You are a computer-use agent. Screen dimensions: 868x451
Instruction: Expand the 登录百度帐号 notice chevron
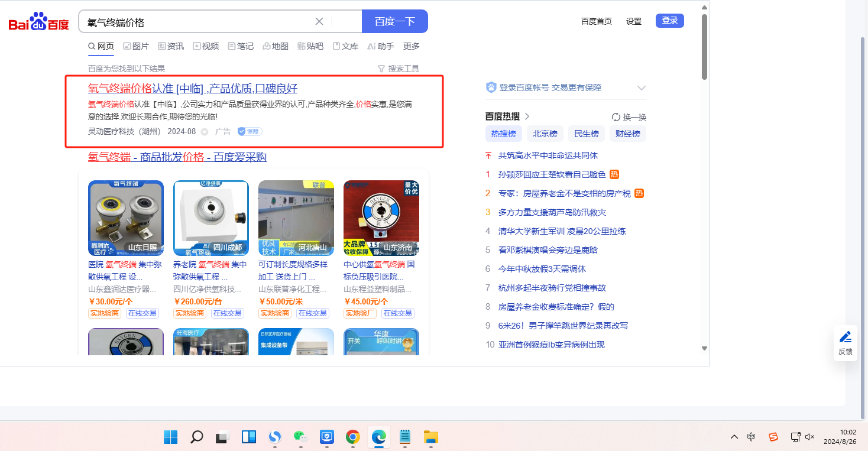point(642,88)
